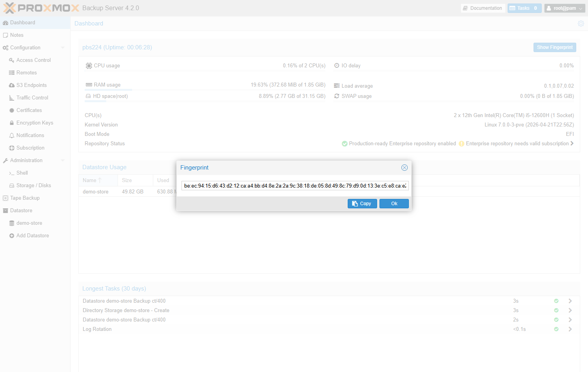The image size is (588, 372).
Task: Click the Proxmox logo
Action: [x=41, y=8]
